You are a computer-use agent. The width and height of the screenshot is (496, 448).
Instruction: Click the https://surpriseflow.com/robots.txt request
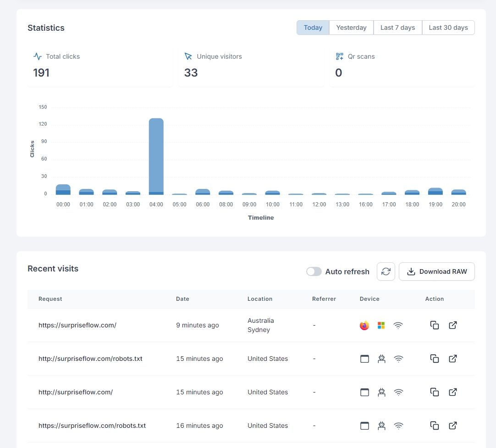click(x=92, y=426)
